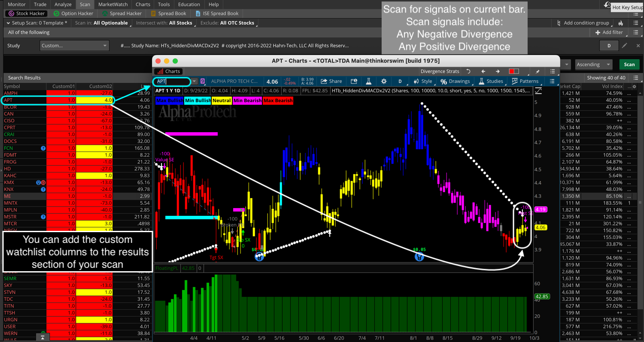The image size is (644, 342).
Task: Click the flame icon beside Add condition group
Action: 620,23
